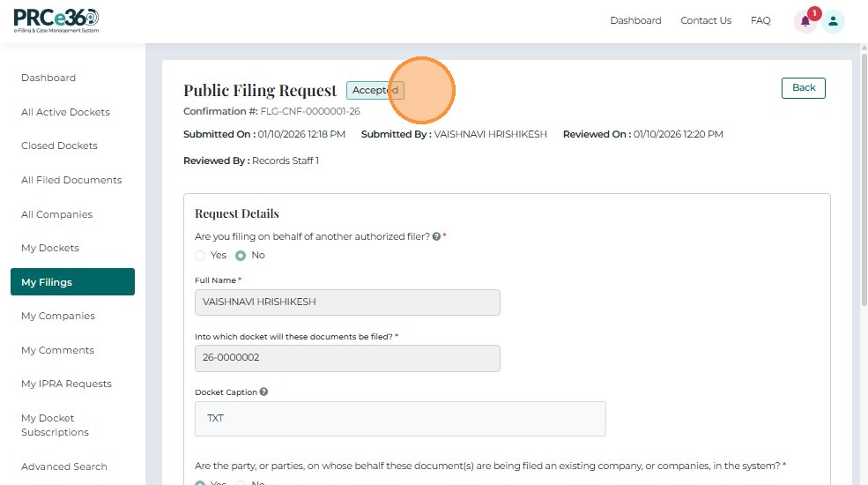Open Contact Us in top navigation
Screen dimensions: 868x485
point(706,21)
